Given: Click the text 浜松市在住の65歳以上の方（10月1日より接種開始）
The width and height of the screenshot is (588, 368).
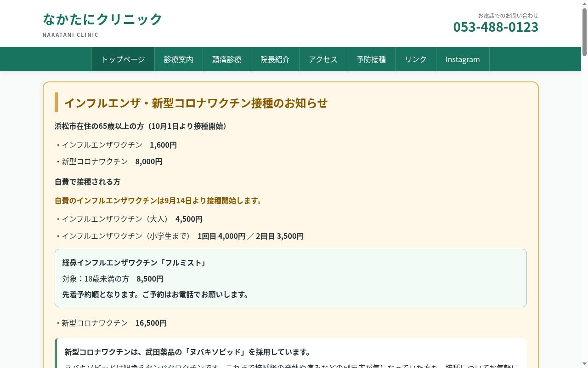Looking at the screenshot, I should pyautogui.click(x=141, y=126).
